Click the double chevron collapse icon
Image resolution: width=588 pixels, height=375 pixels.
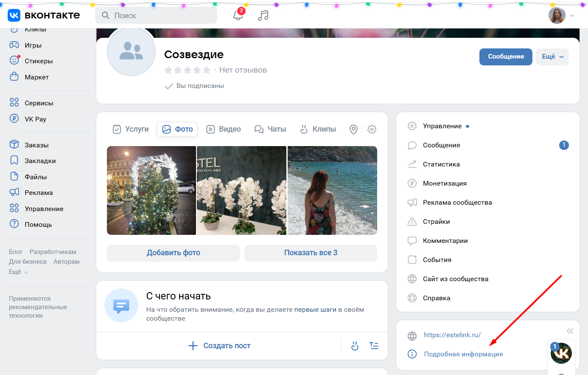coord(570,331)
